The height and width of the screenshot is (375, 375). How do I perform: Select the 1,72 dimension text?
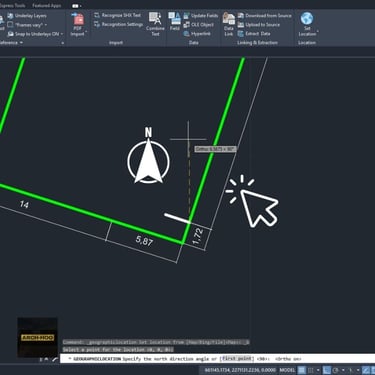click(x=198, y=236)
